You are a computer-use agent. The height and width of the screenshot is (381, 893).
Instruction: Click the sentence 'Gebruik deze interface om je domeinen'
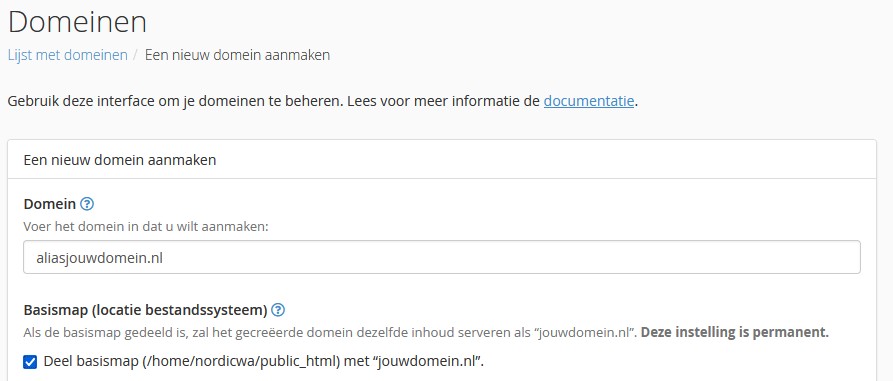tap(174, 102)
